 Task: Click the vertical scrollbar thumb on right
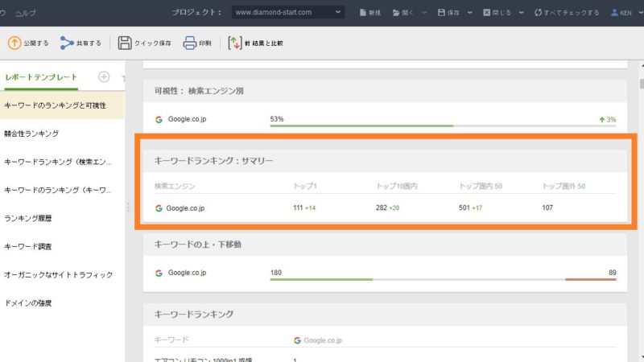click(642, 84)
